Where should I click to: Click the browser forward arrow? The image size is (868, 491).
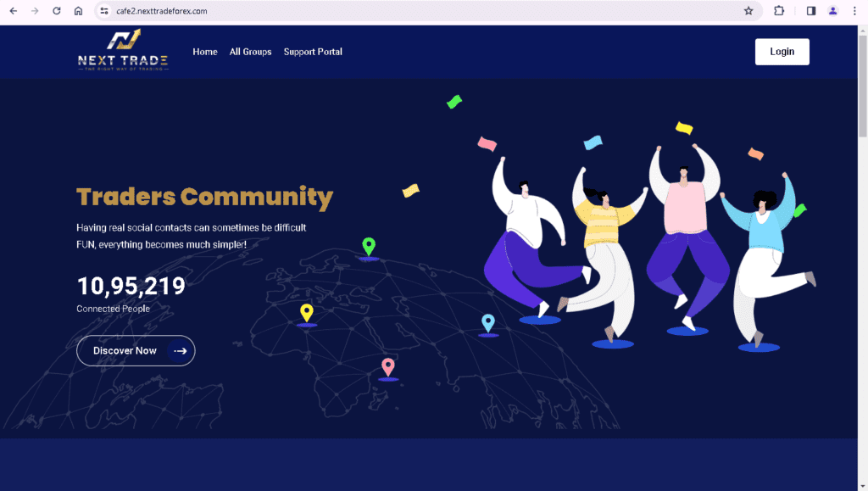coord(35,11)
